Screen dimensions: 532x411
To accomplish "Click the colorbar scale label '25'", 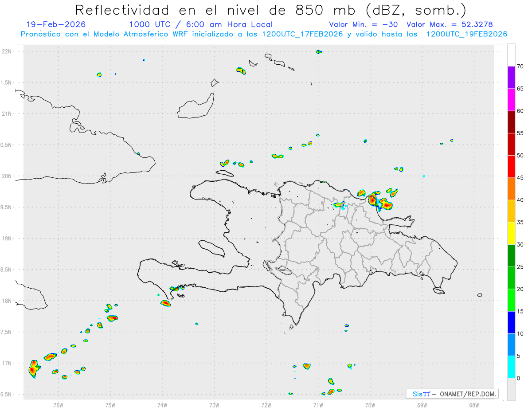I will tap(520, 267).
